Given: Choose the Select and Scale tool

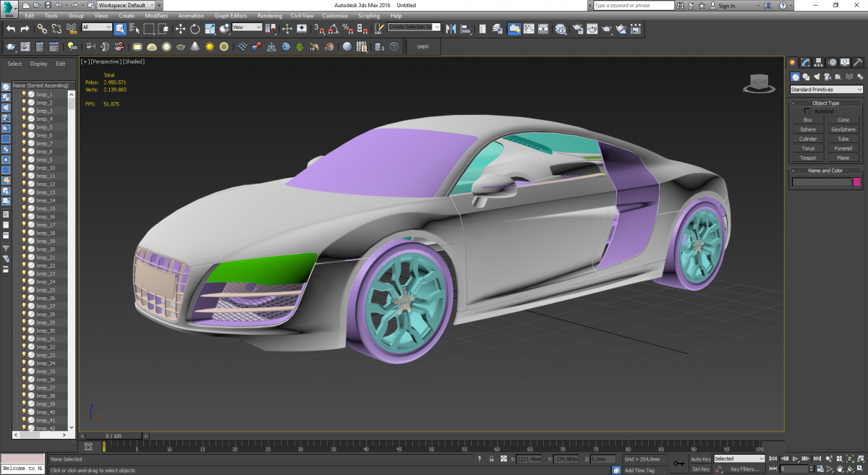Looking at the screenshot, I should tap(210, 29).
